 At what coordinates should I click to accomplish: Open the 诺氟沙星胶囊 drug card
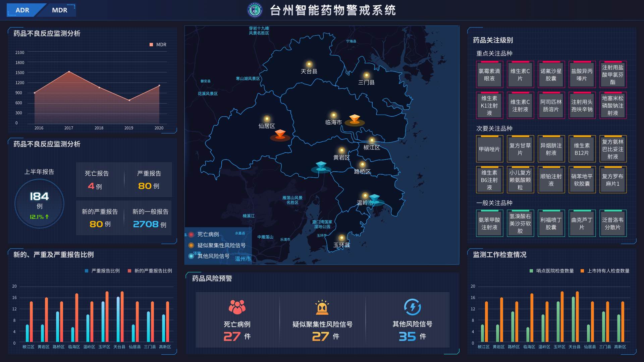coord(551,75)
